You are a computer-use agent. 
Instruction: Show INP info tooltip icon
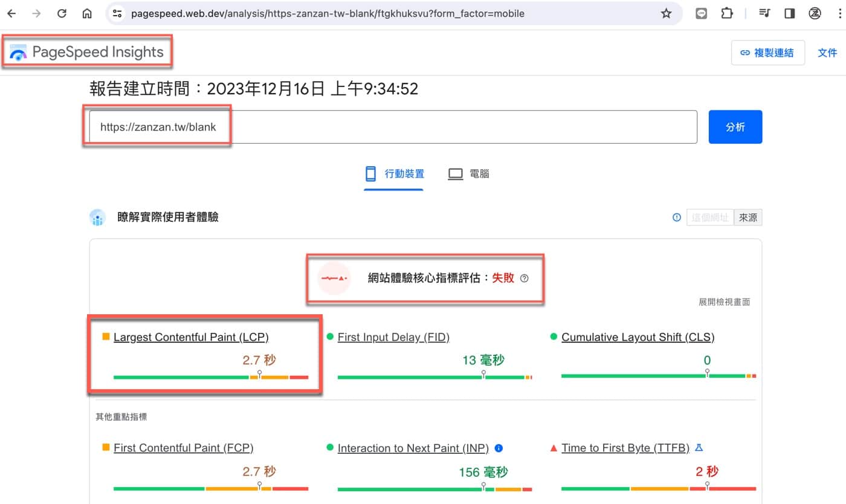[499, 448]
